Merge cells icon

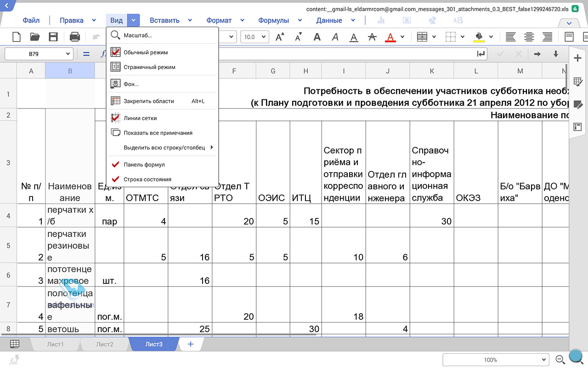422,37
